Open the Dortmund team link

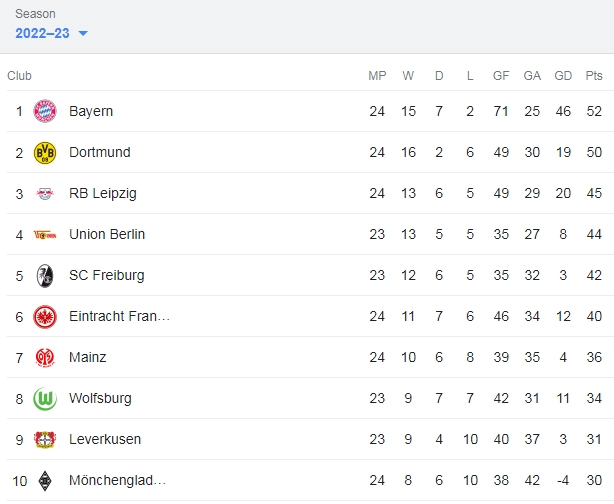coord(99,152)
